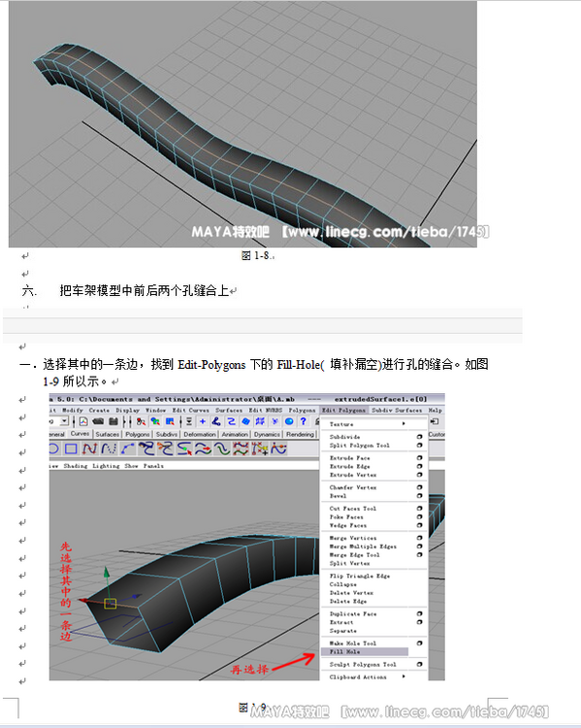Open the Edit NURBS menu

tap(266, 411)
